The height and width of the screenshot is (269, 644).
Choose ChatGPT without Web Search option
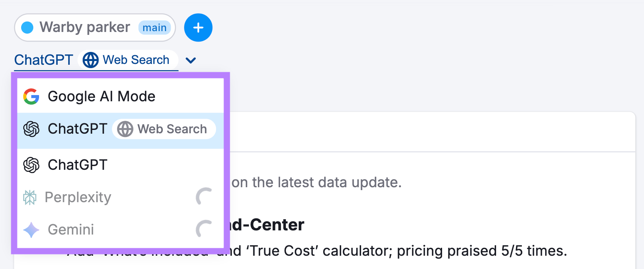pos(78,165)
